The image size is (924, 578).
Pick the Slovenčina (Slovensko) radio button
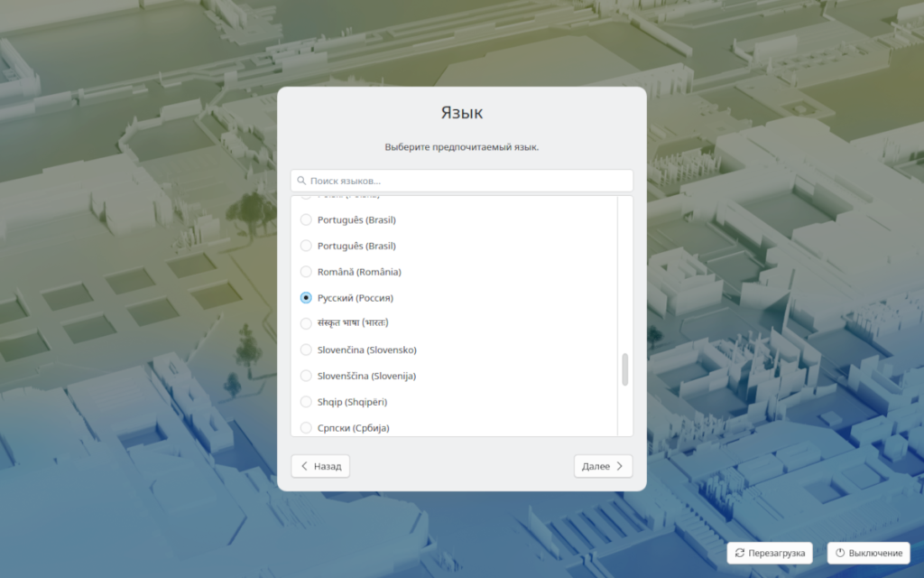(306, 350)
